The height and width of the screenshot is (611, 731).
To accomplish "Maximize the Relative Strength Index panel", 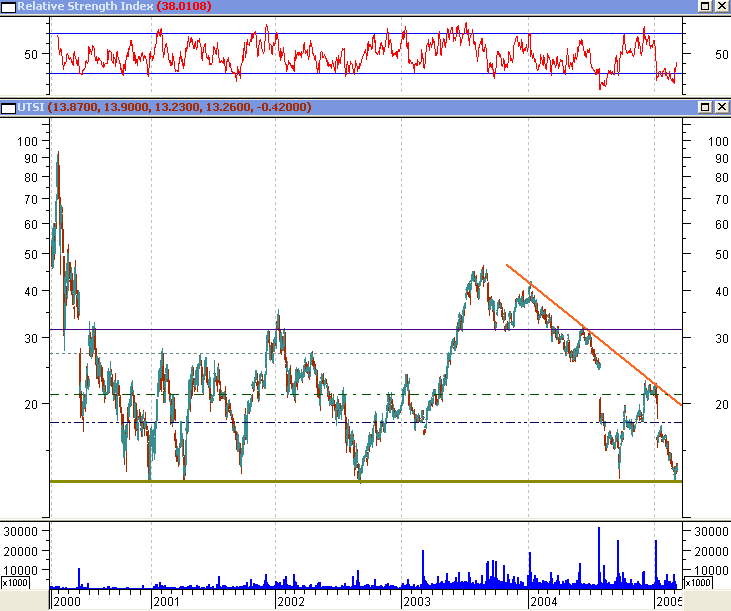I will 705,6.
